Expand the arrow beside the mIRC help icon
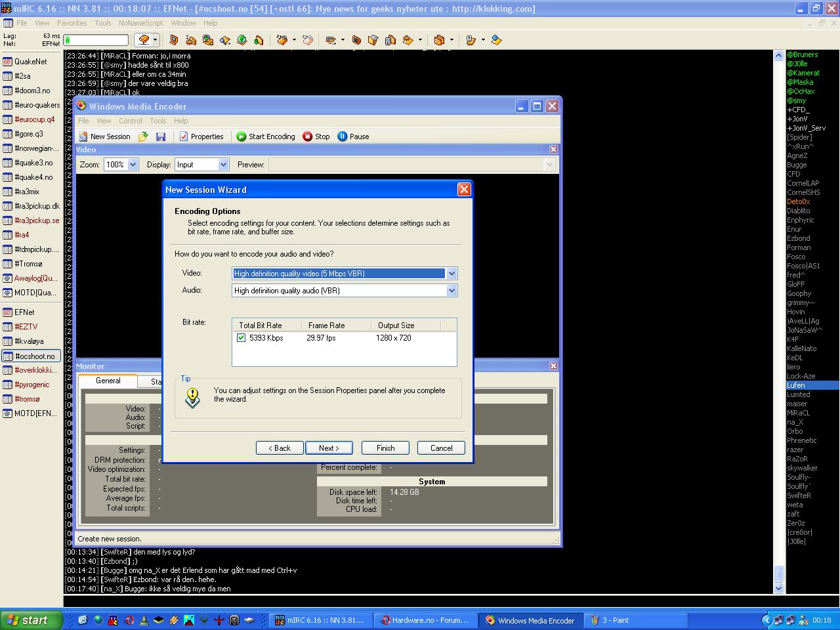The image size is (840, 630). pyautogui.click(x=484, y=40)
